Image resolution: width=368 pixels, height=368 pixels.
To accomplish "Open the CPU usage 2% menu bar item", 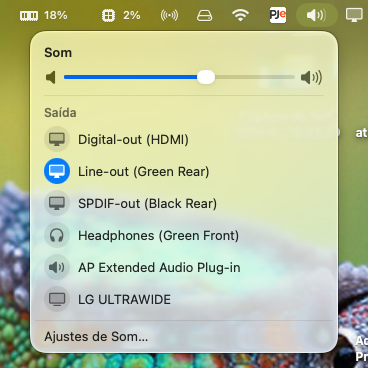I will (121, 15).
